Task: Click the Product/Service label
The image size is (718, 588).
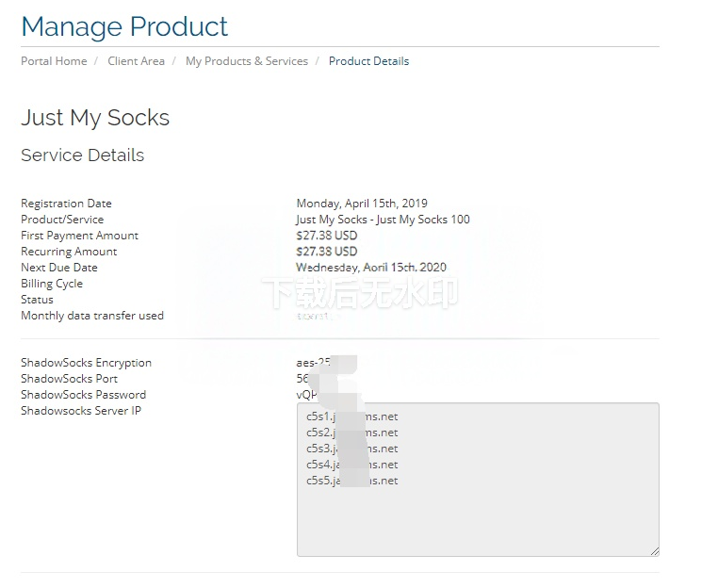Action: (x=62, y=220)
